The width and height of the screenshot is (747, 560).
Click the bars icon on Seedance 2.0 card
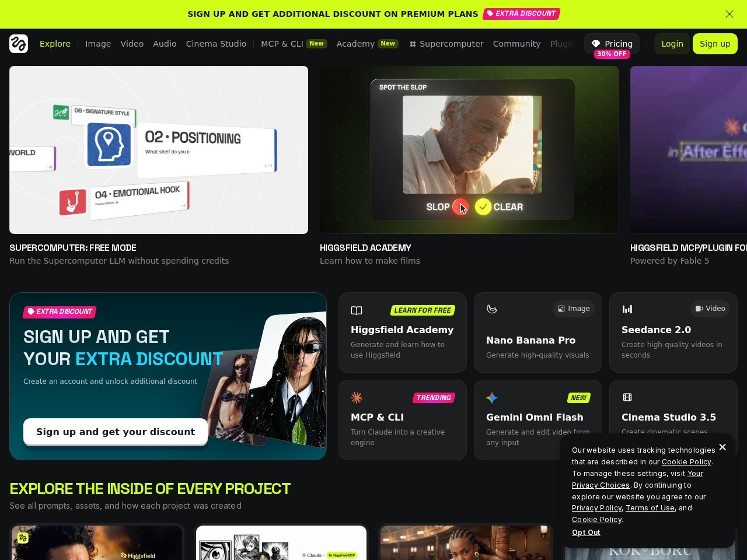[627, 309]
